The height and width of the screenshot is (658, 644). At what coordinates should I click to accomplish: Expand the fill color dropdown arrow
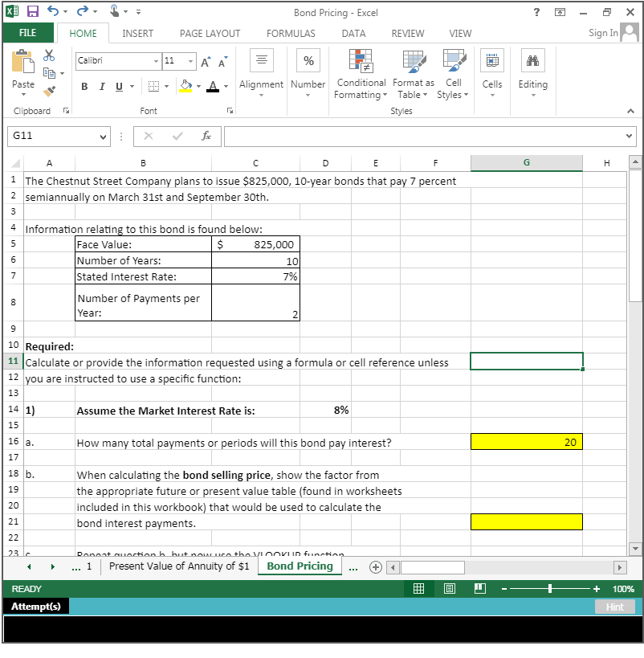[x=199, y=87]
